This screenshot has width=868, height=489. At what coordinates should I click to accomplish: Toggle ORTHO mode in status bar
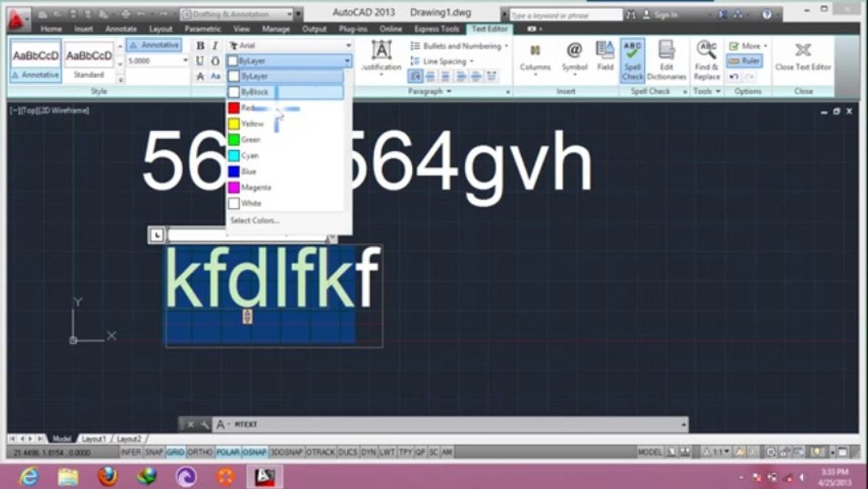(200, 452)
